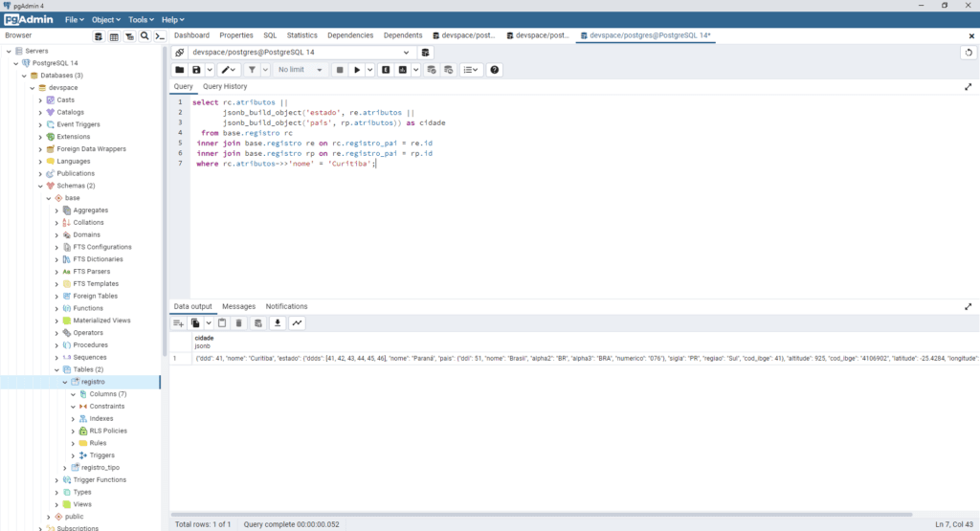Open the copy options dropdown in results

click(208, 323)
